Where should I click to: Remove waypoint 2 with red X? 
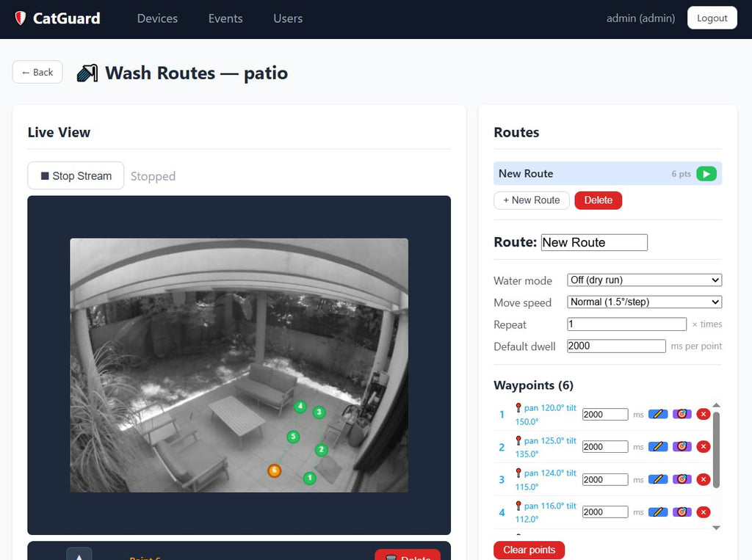pyautogui.click(x=704, y=447)
